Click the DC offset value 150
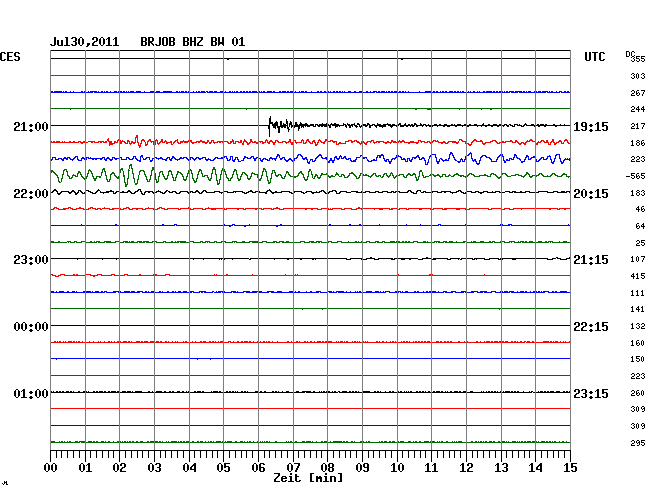 638,359
